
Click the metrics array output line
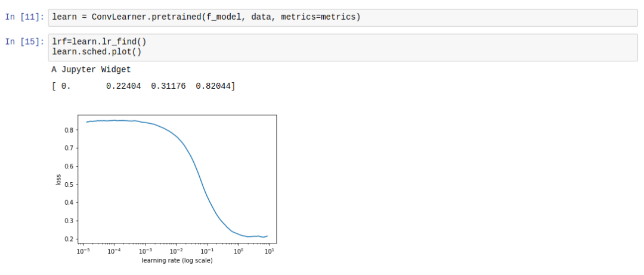click(x=144, y=87)
